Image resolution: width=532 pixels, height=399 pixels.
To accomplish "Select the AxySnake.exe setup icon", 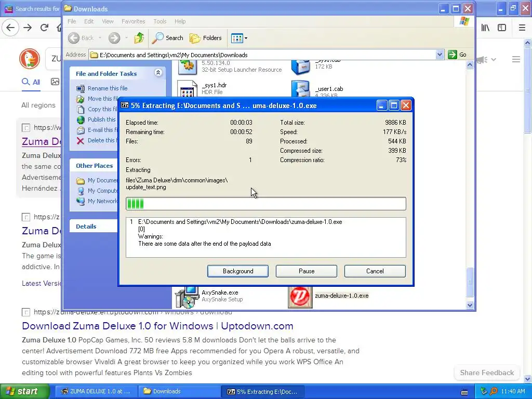I will (x=187, y=297).
